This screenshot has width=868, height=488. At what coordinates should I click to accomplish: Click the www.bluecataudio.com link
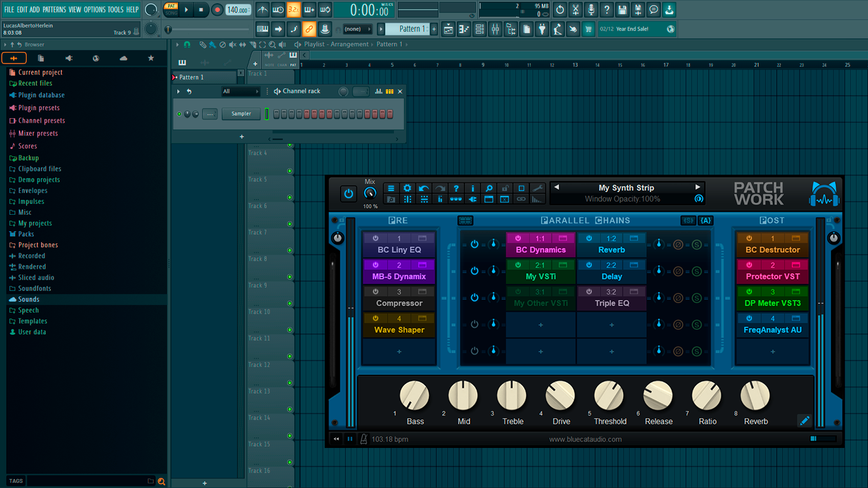585,439
